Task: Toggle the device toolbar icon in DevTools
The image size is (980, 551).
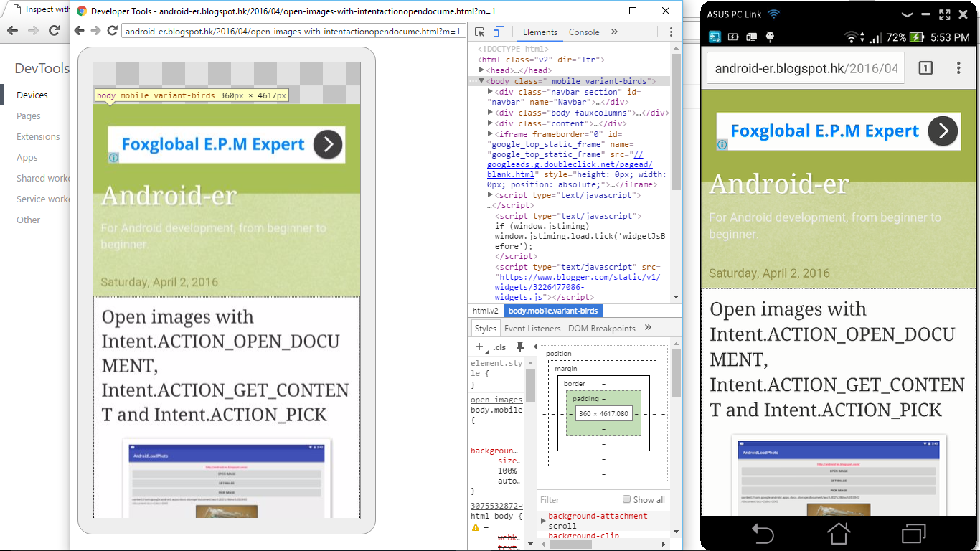Action: click(x=499, y=32)
